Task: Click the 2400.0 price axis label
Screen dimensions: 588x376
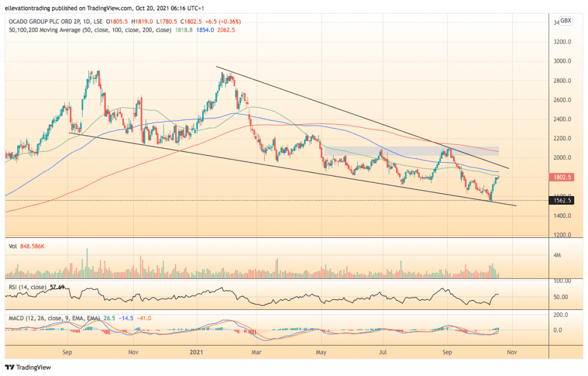Action: [x=562, y=120]
